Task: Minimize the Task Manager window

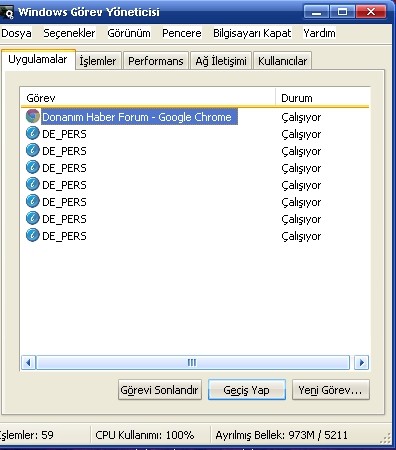Action: (316, 12)
